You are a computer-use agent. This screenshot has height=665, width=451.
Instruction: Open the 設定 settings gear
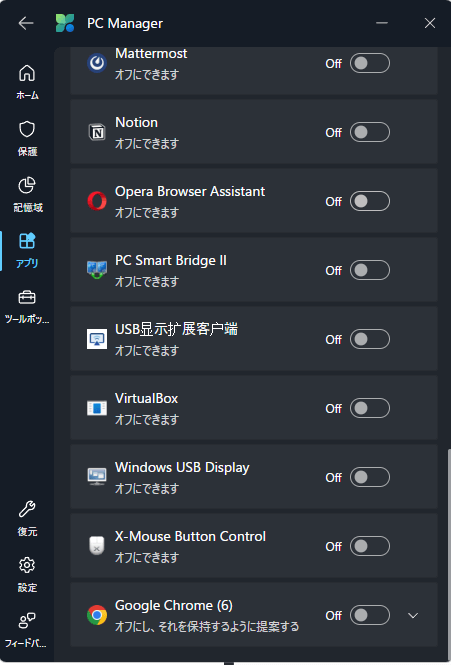point(27,575)
